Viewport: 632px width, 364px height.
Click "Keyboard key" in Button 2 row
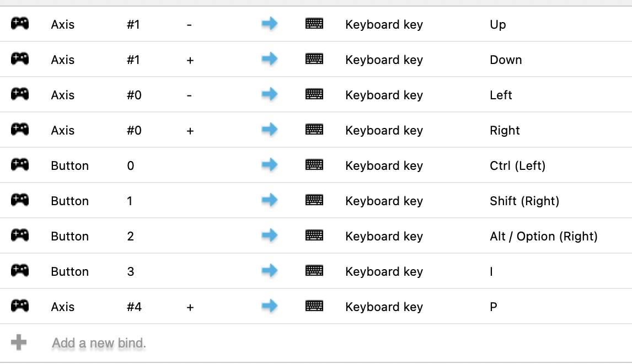(384, 236)
